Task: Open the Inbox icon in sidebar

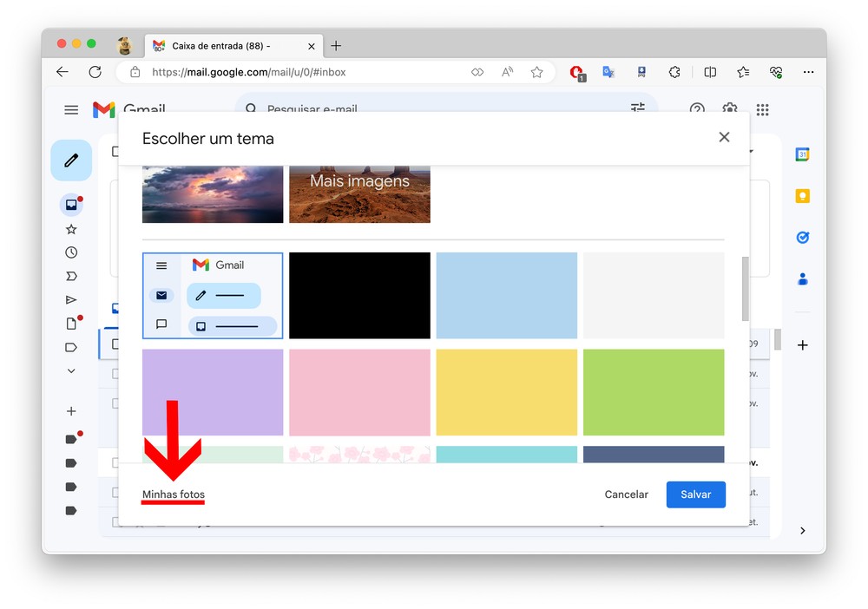Action: pyautogui.click(x=71, y=205)
